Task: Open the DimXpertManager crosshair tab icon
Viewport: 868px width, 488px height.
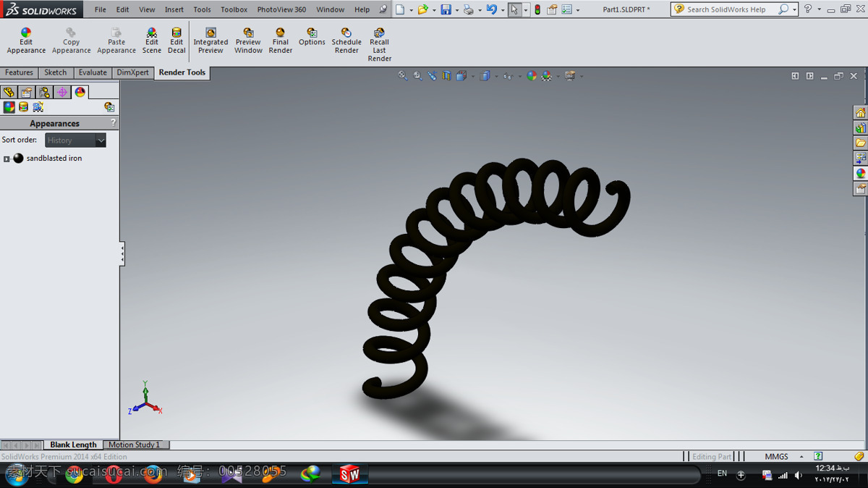Action: point(62,92)
